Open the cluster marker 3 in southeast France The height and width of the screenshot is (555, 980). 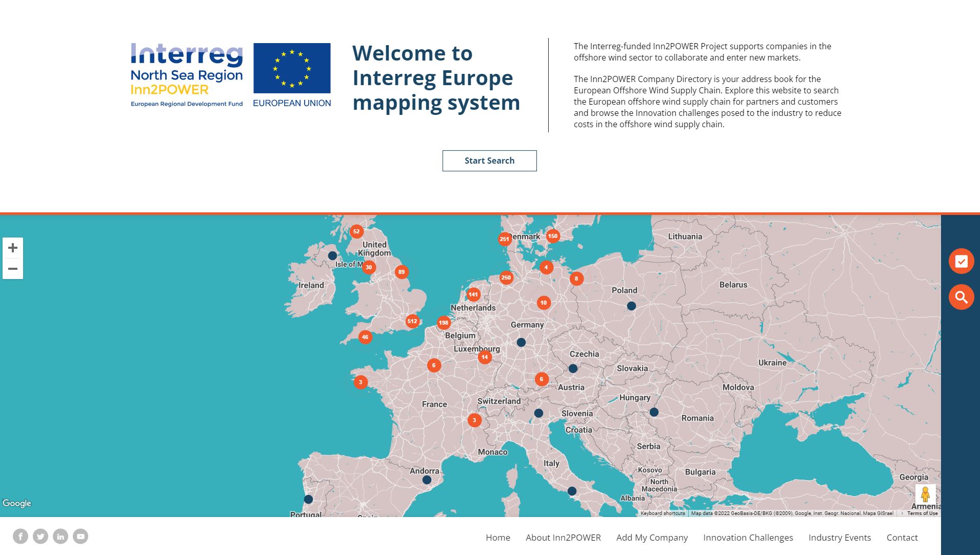click(x=474, y=420)
